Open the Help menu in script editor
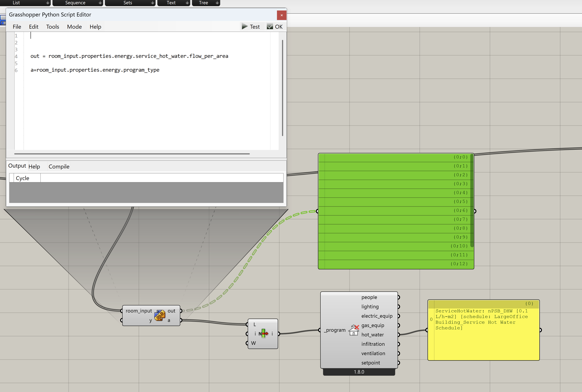582x392 pixels. (95, 27)
